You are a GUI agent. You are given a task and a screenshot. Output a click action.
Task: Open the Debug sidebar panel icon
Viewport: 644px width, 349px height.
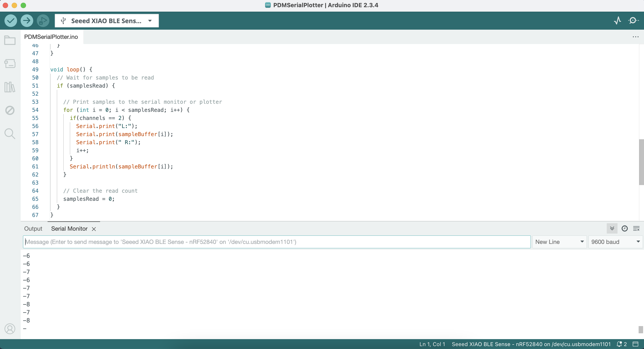click(10, 110)
